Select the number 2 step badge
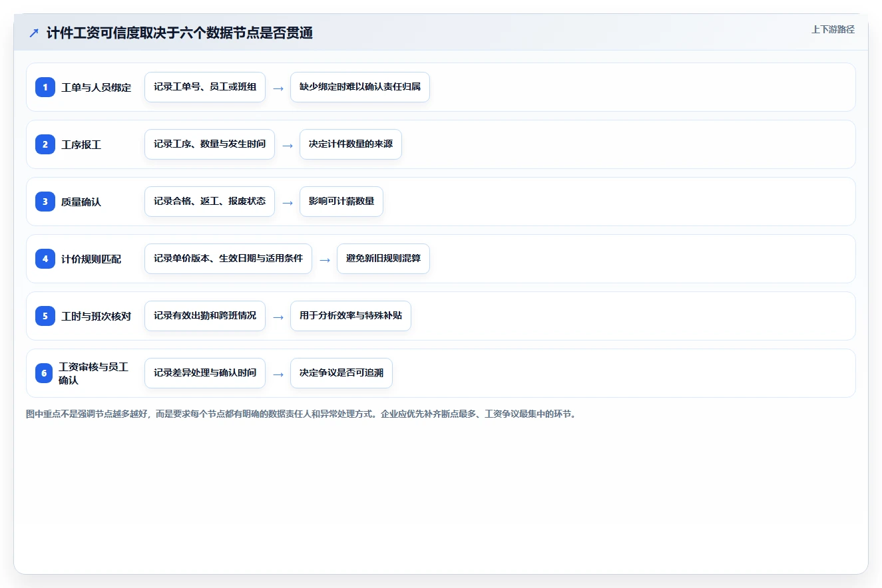Image resolution: width=882 pixels, height=588 pixels. coord(45,144)
